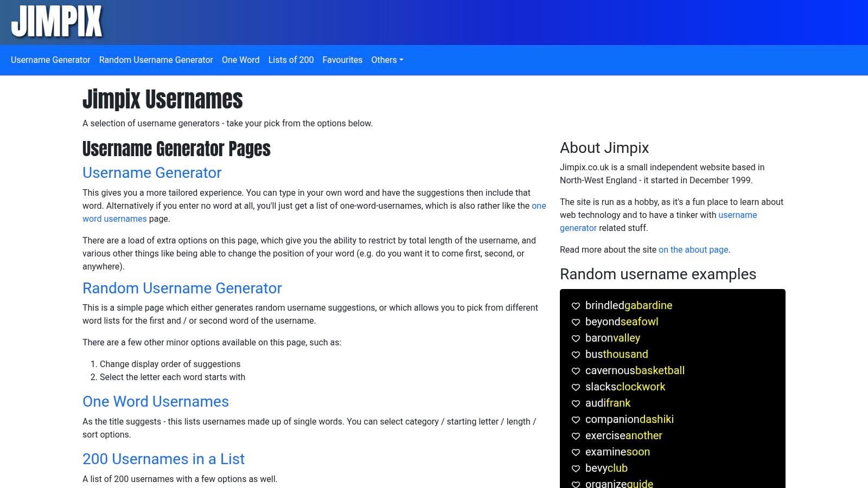Select the username beyondseafowl
Image resolution: width=868 pixels, height=488 pixels.
(x=622, y=322)
